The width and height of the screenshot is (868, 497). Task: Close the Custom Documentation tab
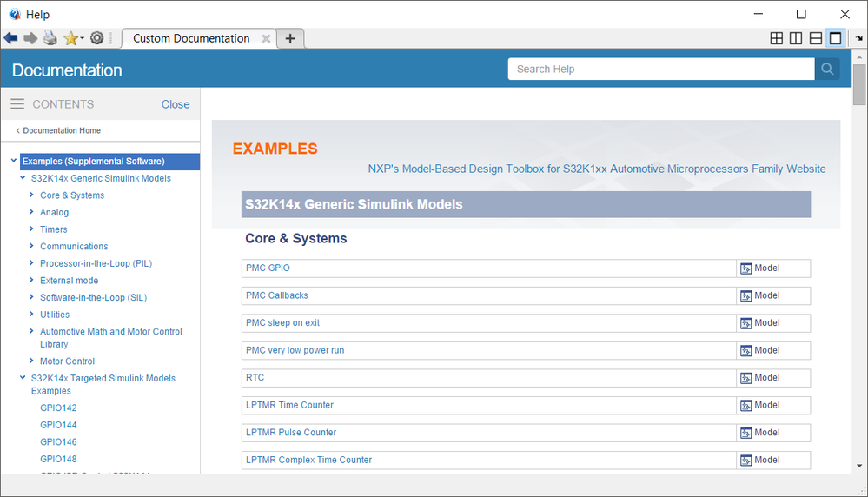point(266,39)
